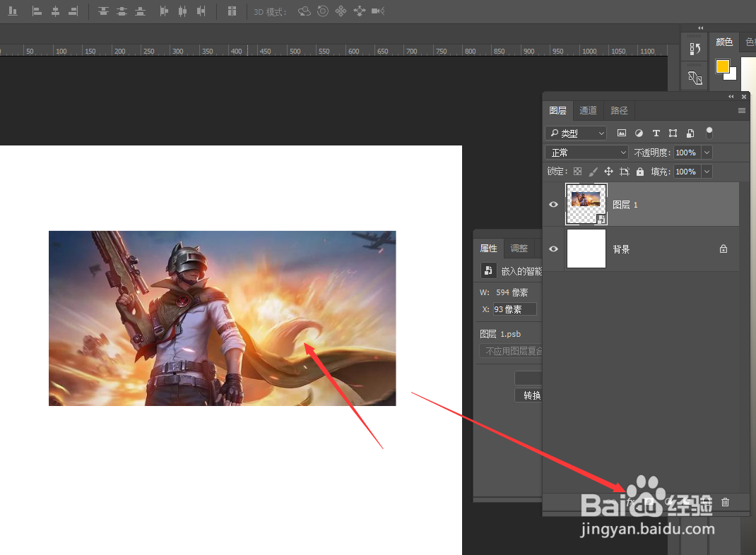Viewport: 756px width, 555px height.
Task: Switch to the 通道 tab
Action: [589, 111]
